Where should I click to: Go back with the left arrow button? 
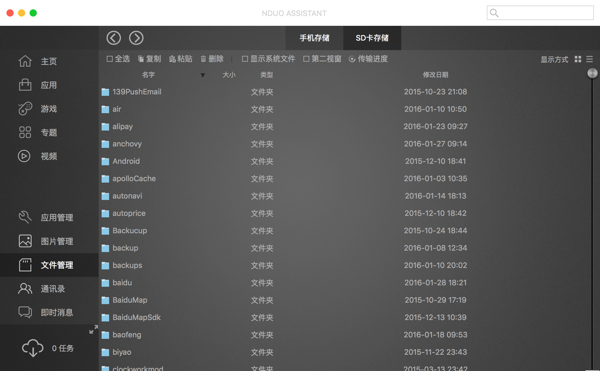pyautogui.click(x=114, y=38)
